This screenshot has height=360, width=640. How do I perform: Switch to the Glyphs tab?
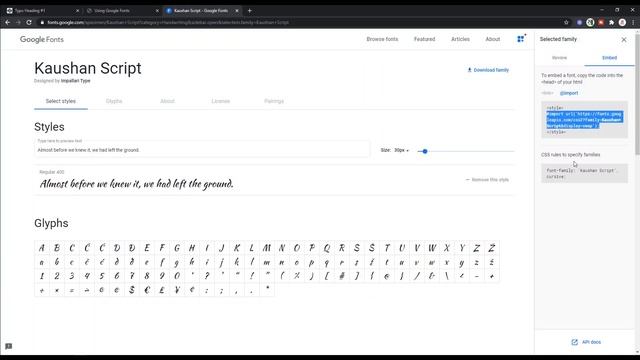point(114,101)
